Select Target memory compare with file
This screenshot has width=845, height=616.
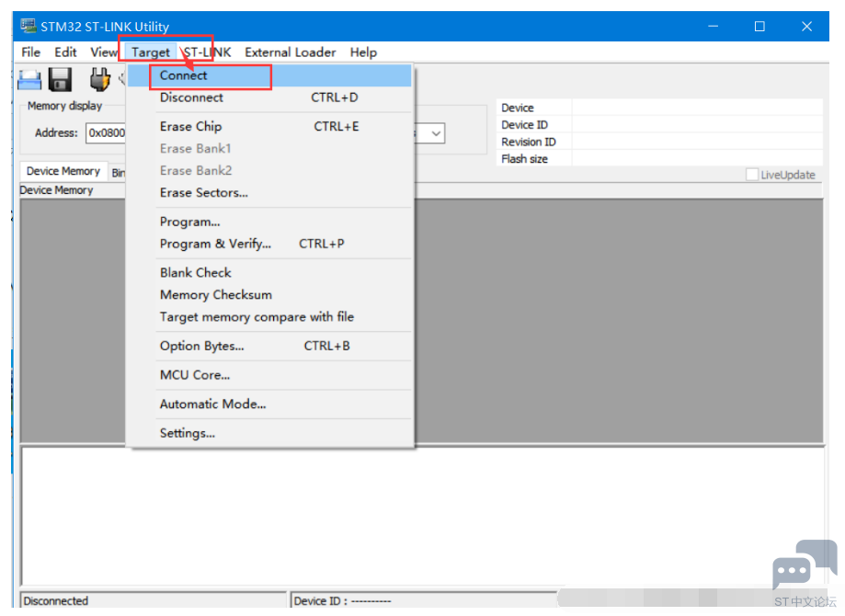click(x=270, y=317)
